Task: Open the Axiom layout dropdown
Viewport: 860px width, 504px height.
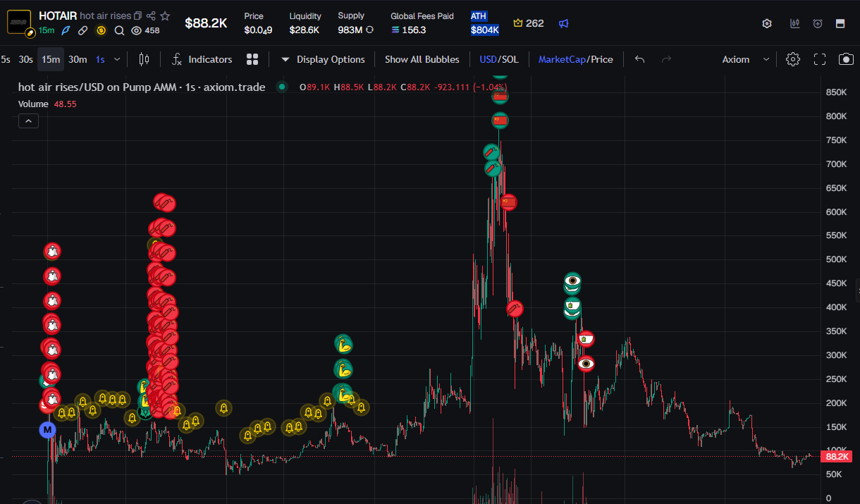Action: pos(745,59)
